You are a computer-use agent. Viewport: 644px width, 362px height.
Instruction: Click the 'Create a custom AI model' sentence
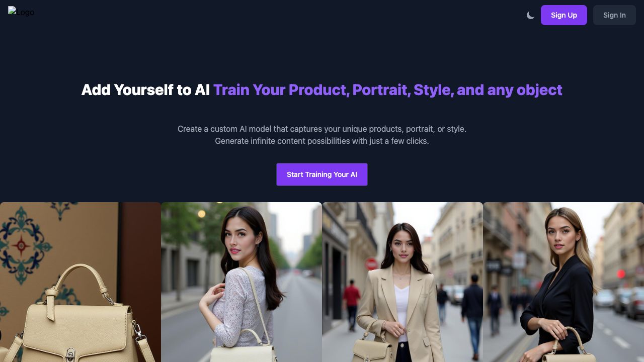[322, 129]
